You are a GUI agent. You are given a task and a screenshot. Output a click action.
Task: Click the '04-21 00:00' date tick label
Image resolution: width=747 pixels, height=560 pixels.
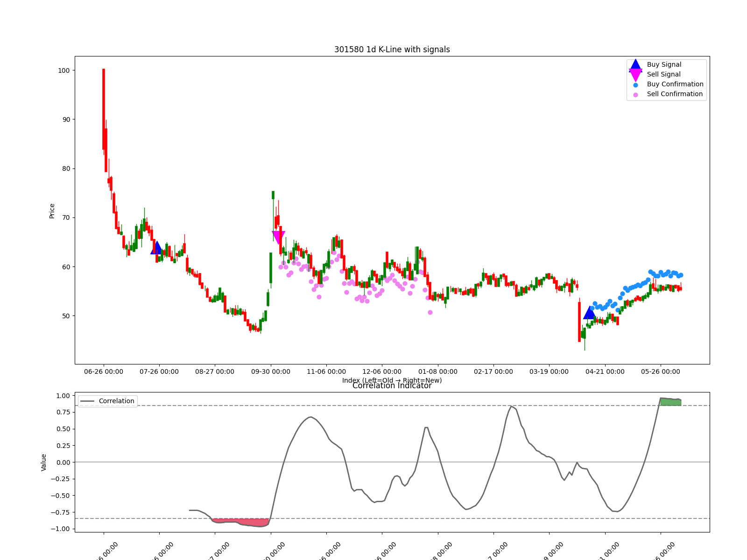605,372
